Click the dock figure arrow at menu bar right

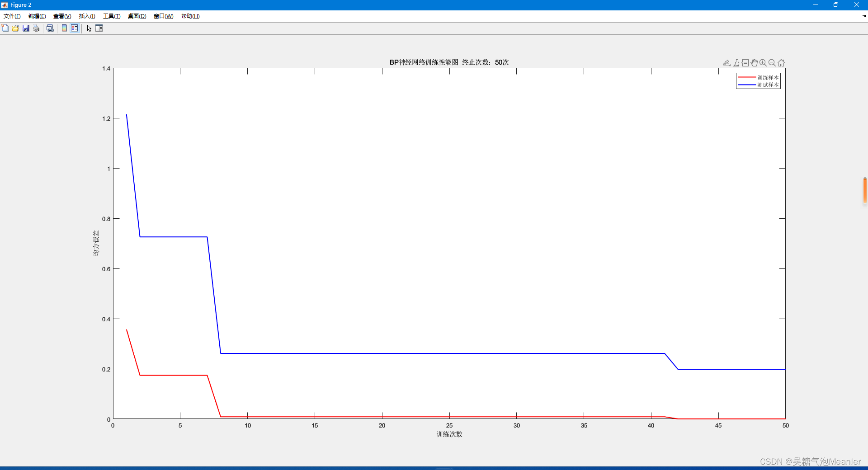pos(864,16)
